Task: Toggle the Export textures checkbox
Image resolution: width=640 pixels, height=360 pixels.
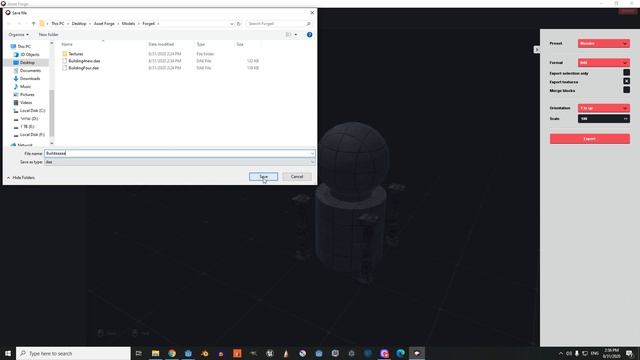Action: 626,81
